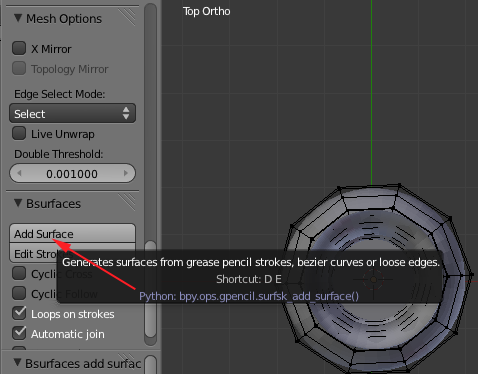Click the tool shelf vertical scrollbar
This screenshot has height=374, width=478.
[x=151, y=173]
